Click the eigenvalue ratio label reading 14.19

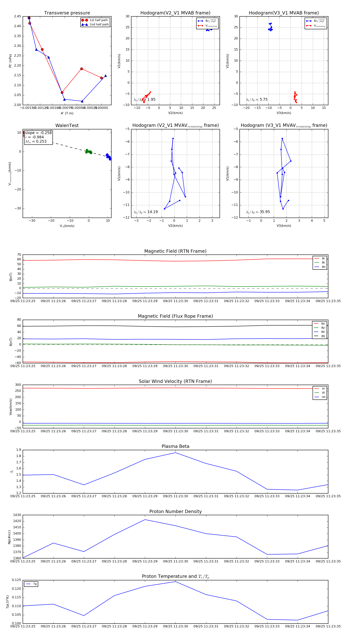(x=146, y=212)
